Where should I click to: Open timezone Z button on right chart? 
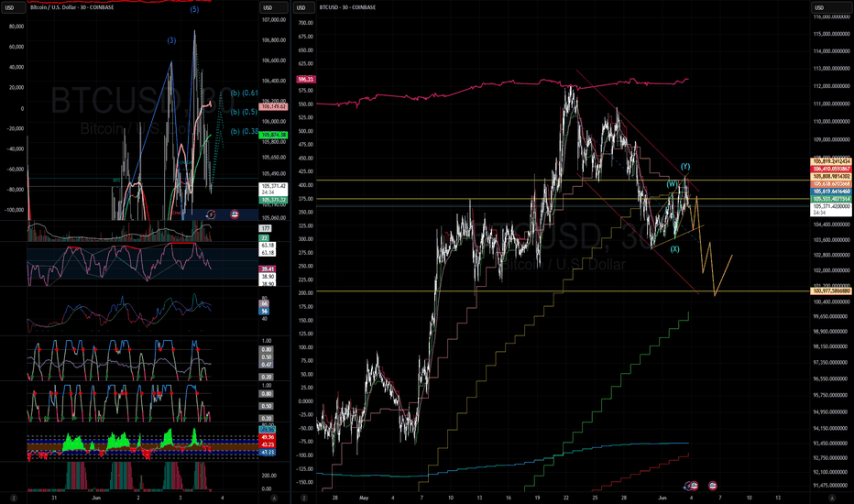point(303,498)
